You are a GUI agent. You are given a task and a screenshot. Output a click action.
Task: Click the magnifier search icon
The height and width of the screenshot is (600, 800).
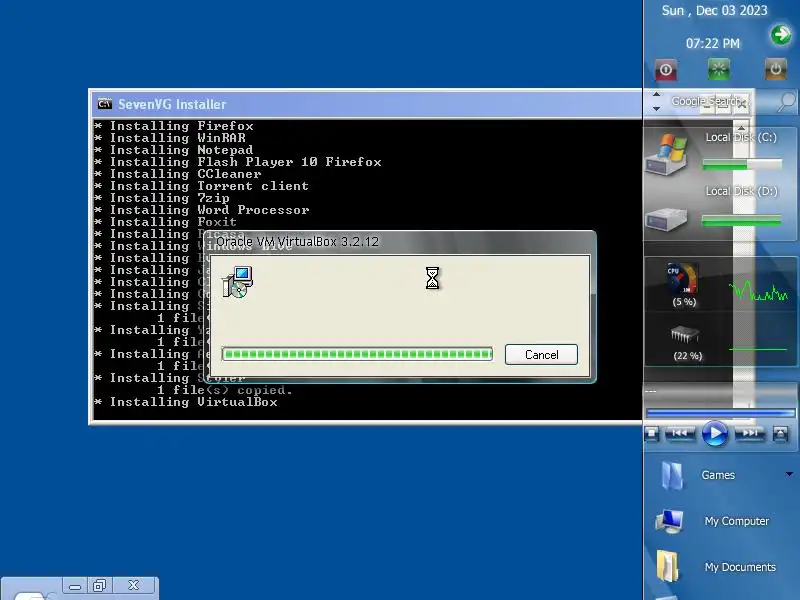[x=787, y=102]
